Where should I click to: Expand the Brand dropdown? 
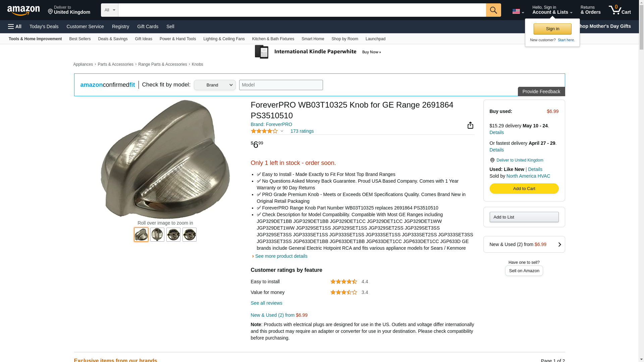click(x=215, y=85)
